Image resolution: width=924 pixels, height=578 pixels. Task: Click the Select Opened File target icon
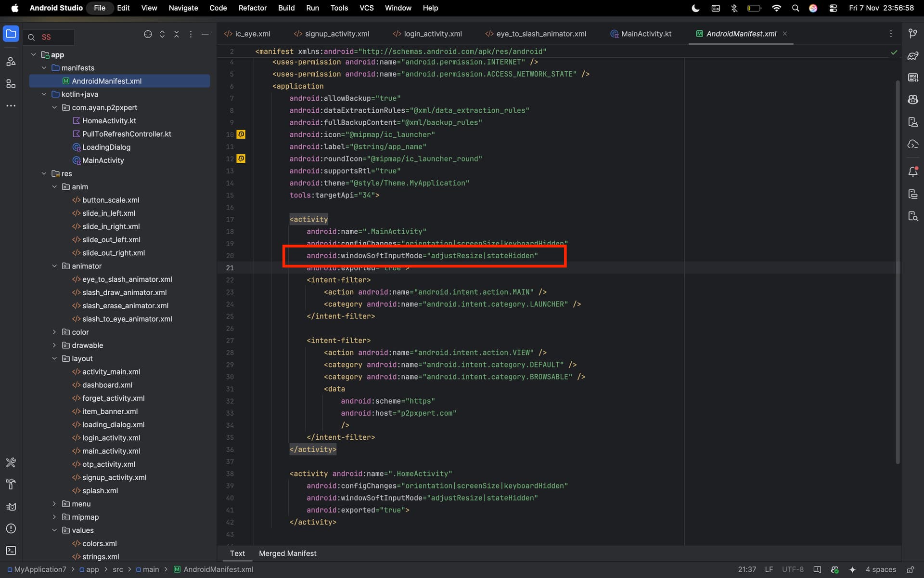pyautogui.click(x=148, y=34)
